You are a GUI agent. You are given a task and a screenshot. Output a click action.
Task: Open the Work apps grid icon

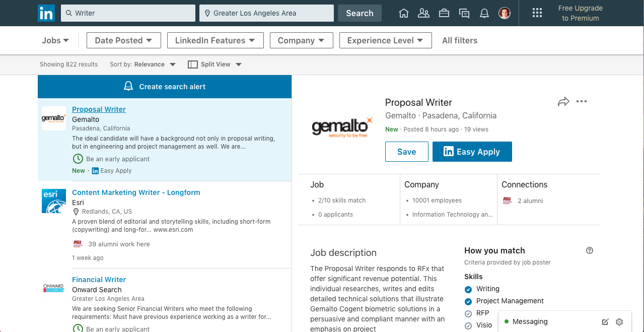coord(537,13)
